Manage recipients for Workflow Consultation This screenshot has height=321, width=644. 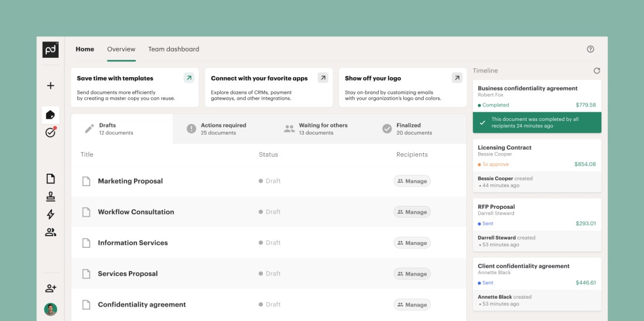(x=412, y=212)
